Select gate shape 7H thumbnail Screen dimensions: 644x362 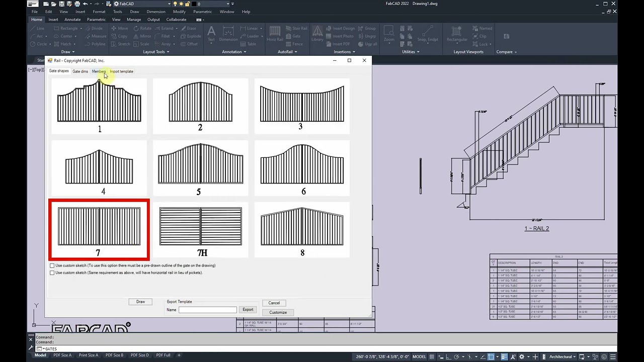coord(201,230)
